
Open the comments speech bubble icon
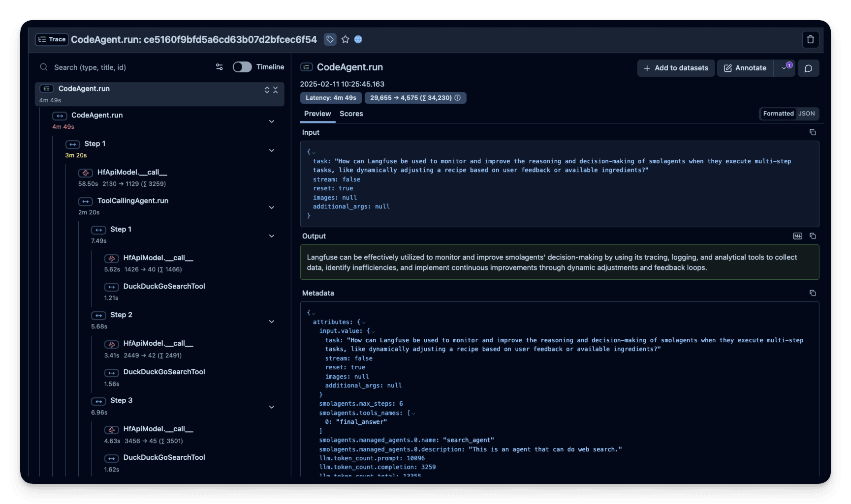click(x=808, y=68)
